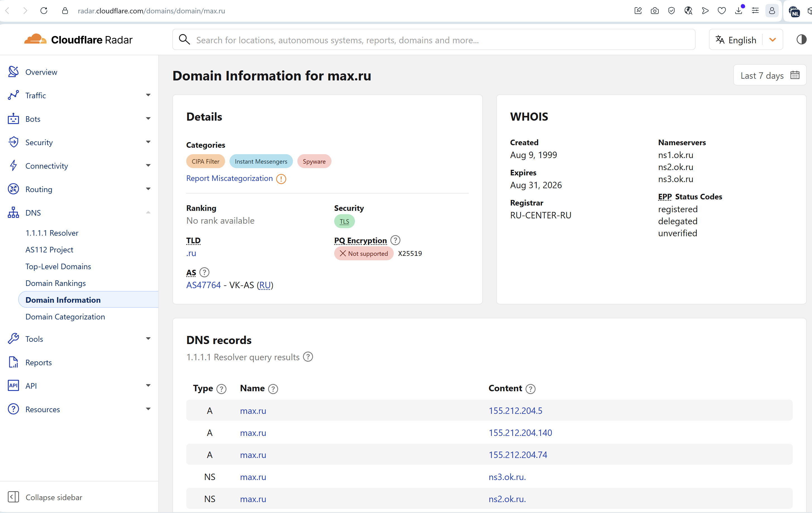Viewport: 812px width, 513px height.
Task: Click the browser camera snapshot icon
Action: click(655, 11)
